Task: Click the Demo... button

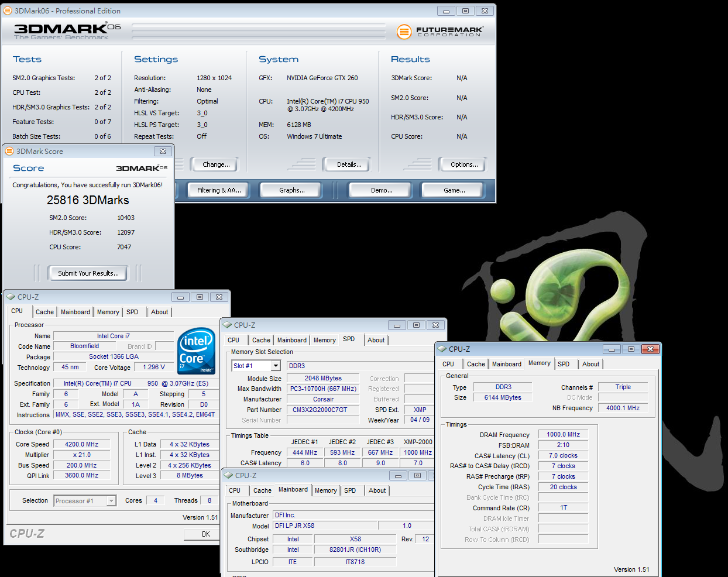Action: (382, 190)
